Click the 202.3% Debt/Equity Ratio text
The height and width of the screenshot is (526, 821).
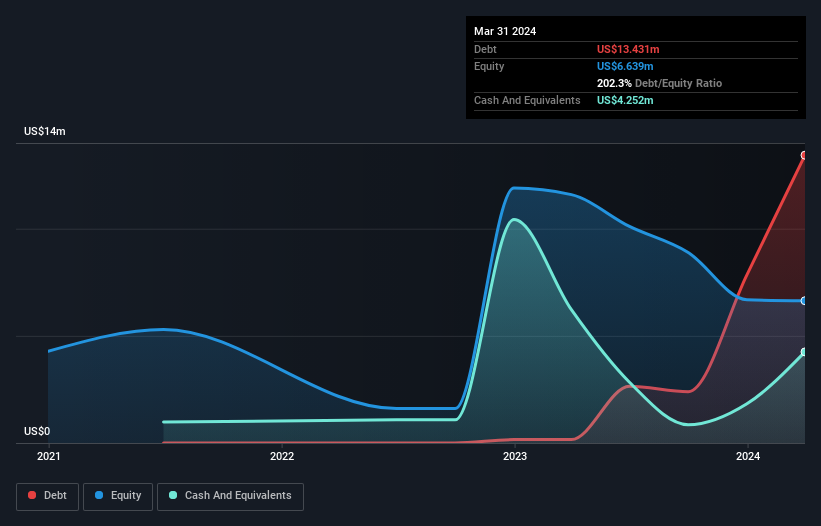pos(659,83)
